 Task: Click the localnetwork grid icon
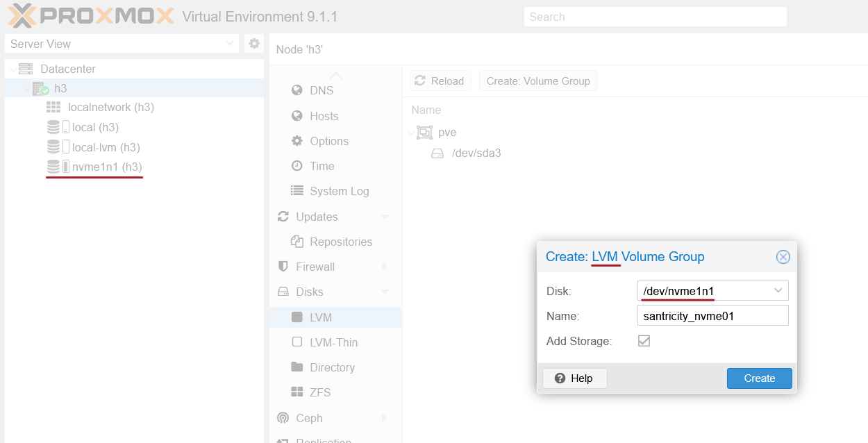pyautogui.click(x=53, y=108)
